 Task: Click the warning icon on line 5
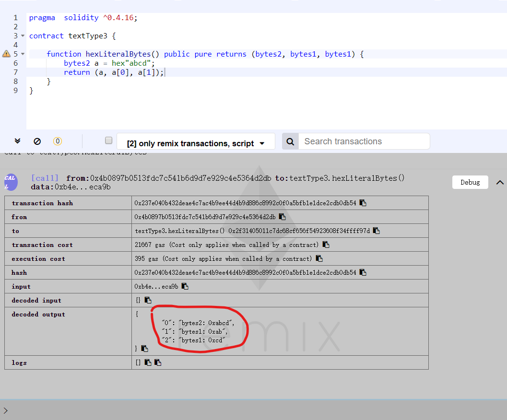pyautogui.click(x=6, y=54)
